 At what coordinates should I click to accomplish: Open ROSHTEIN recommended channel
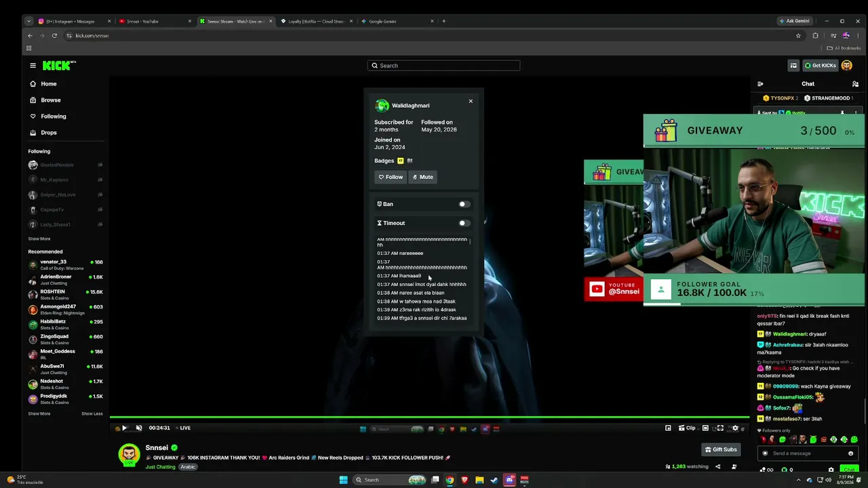point(66,295)
